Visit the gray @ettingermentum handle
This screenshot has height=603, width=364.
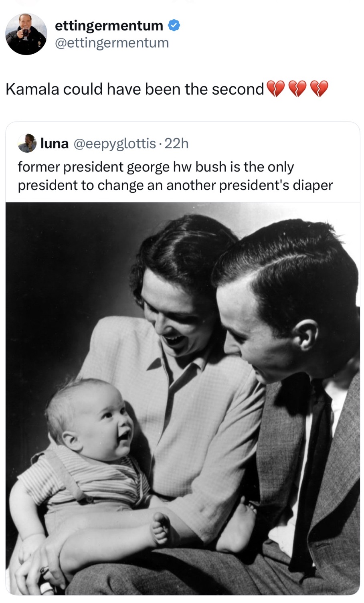[x=112, y=43]
